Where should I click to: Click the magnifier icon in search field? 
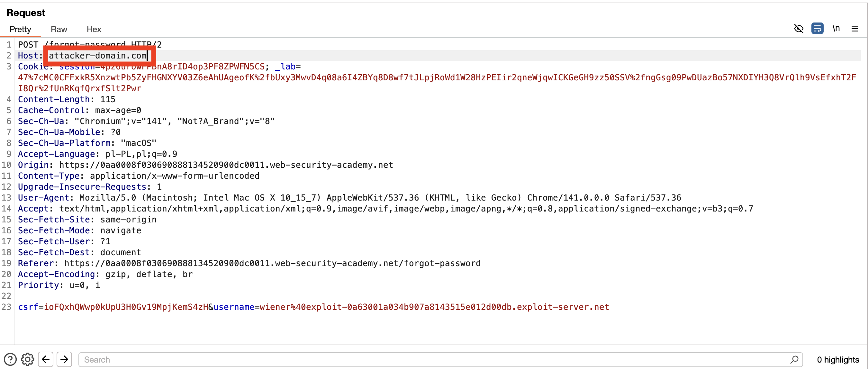click(794, 359)
